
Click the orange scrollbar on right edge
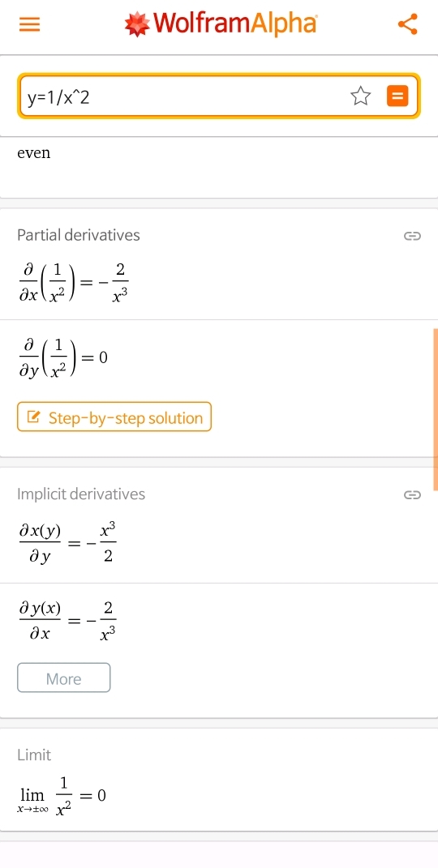(x=436, y=409)
